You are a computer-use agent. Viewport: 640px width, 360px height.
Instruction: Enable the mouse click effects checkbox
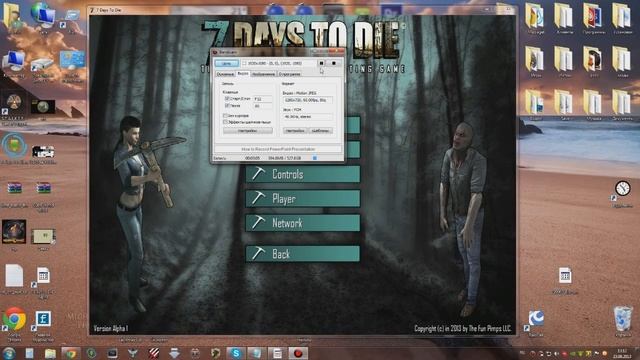(x=225, y=122)
